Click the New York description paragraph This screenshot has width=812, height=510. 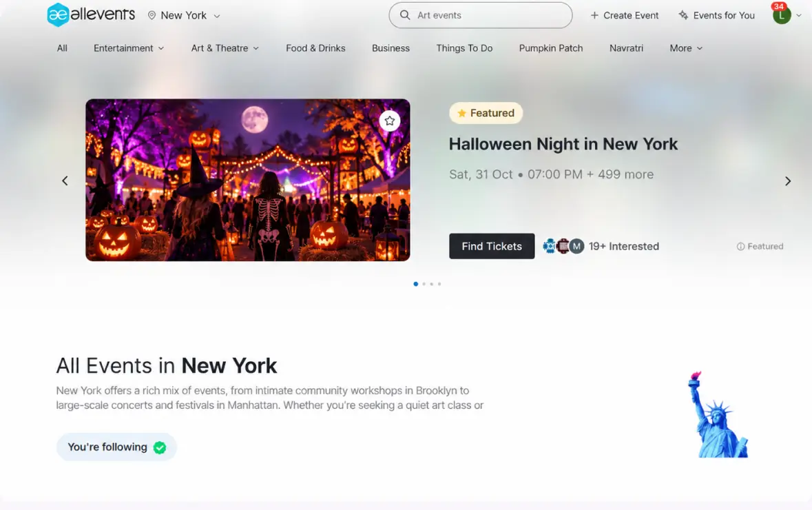[270, 398]
